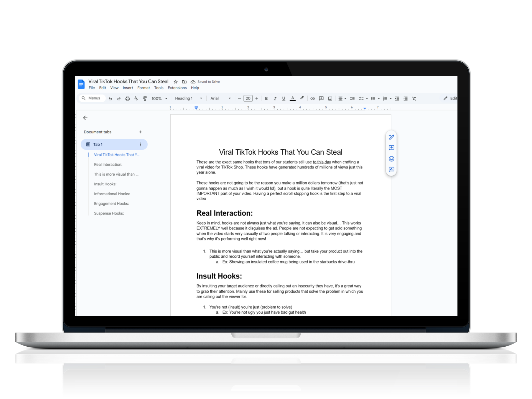The image size is (532, 399).
Task: Go to Insult Hooks outline heading
Action: [105, 184]
